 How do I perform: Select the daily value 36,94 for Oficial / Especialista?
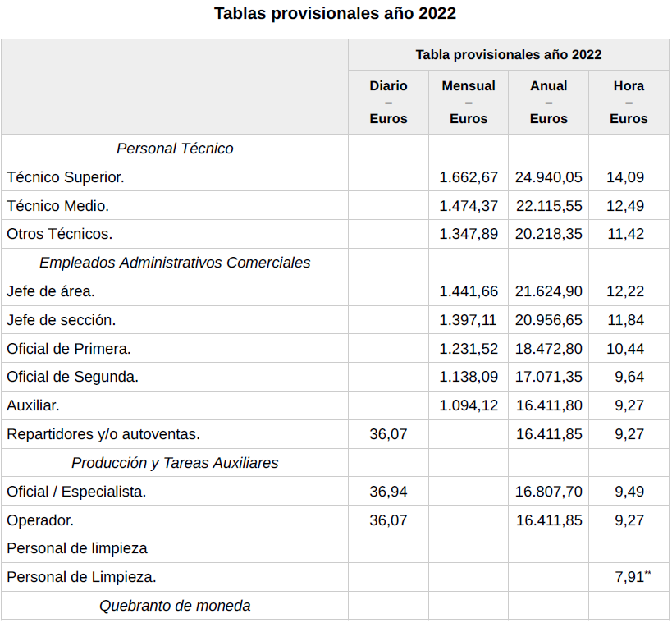coord(388,492)
